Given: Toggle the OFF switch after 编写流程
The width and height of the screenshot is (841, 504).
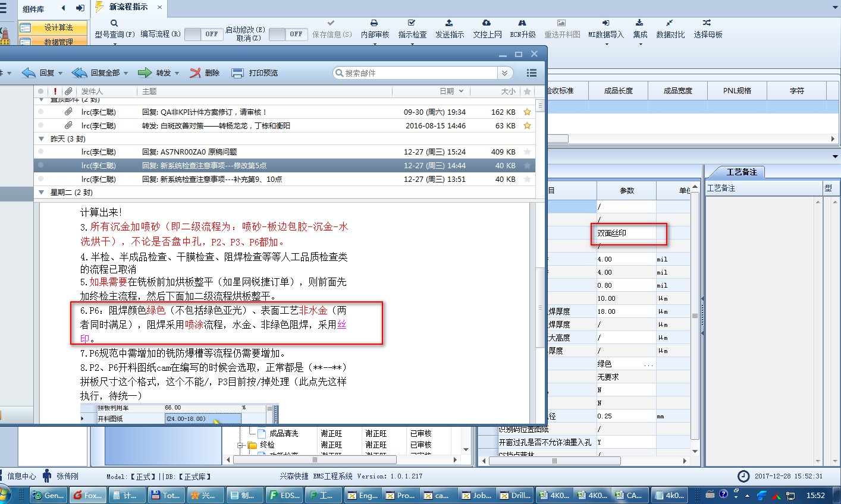Looking at the screenshot, I should click(202, 34).
